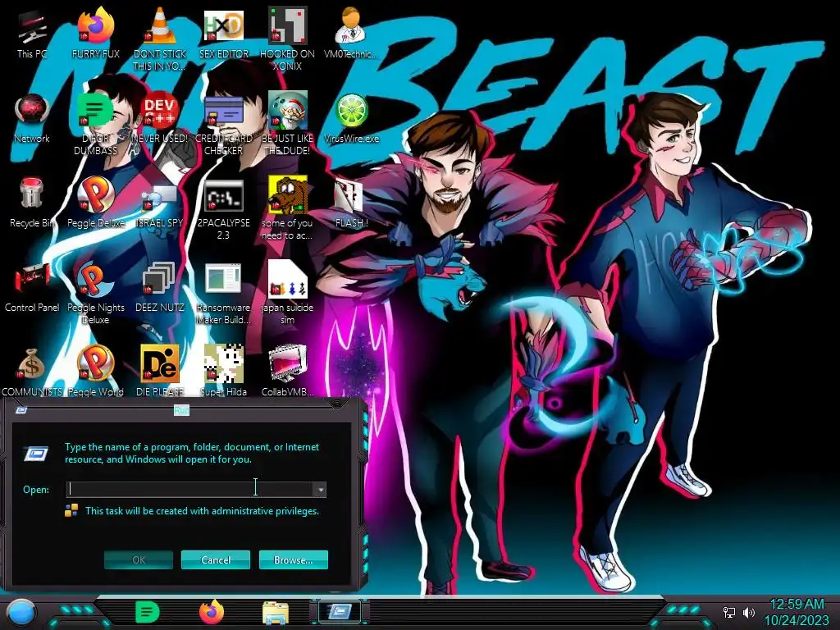This screenshot has height=630, width=840.
Task: Select the DEV C++ desktop shortcut
Action: [x=160, y=119]
